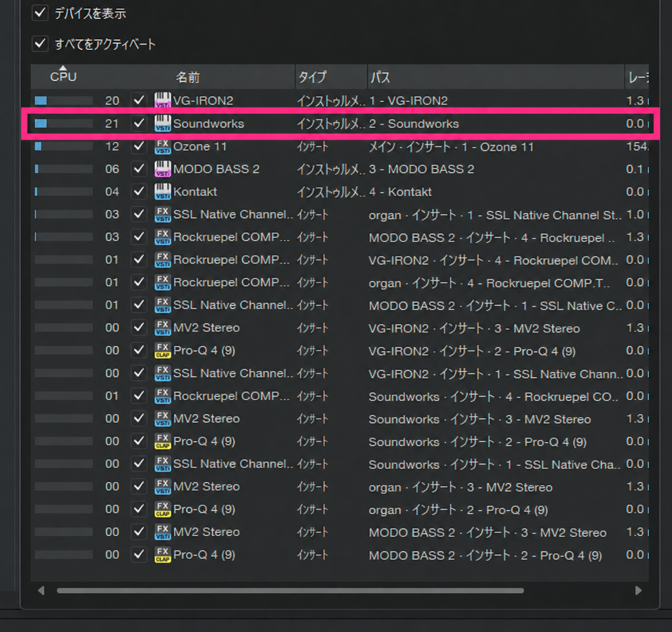Screen dimensions: 672x632
Task: Click CLAP icon of Pro-Q 4 on Soundworks
Action: pos(163,441)
